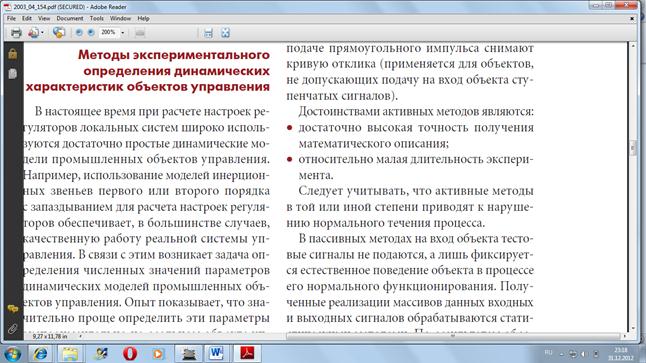
Task: Click the zoom out minus button
Action: (79, 33)
